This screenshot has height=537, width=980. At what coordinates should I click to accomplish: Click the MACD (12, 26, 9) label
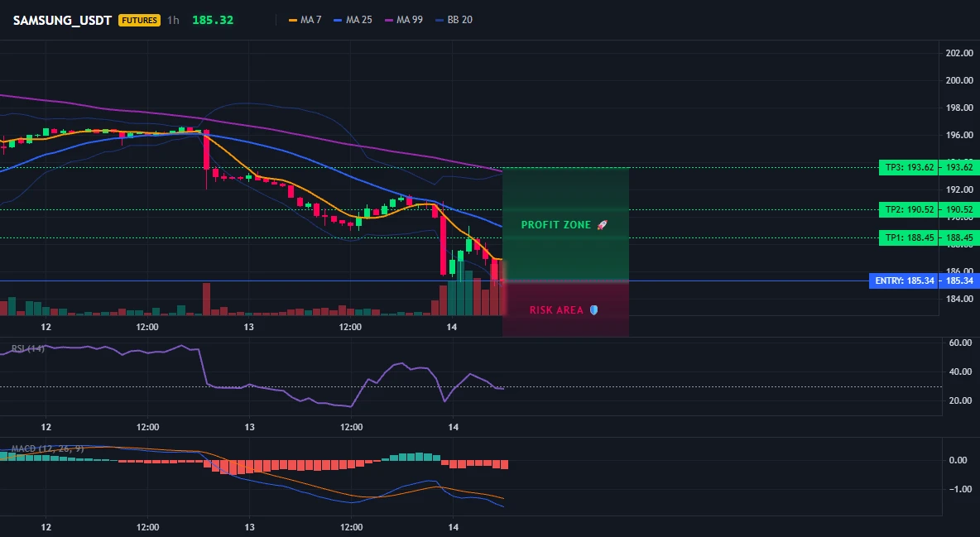click(x=47, y=448)
